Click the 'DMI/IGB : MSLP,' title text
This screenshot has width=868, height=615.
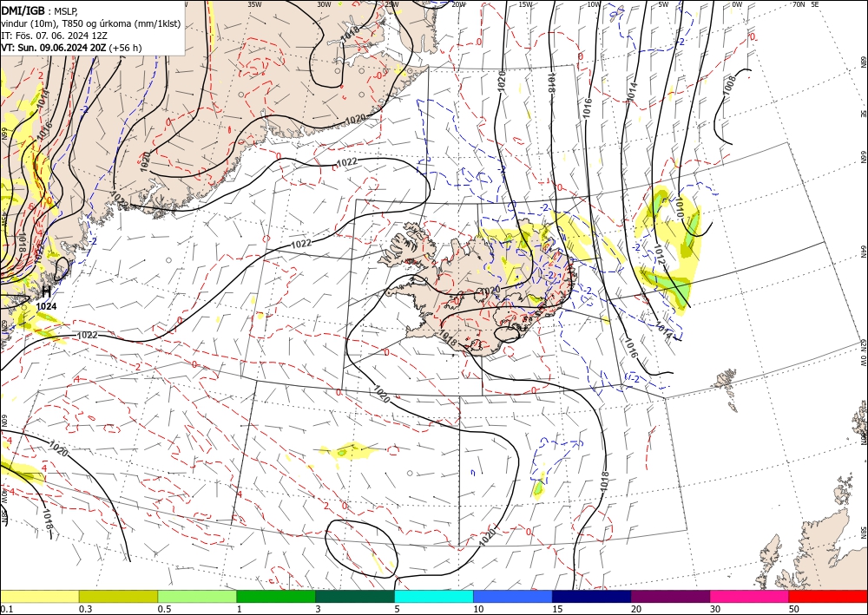coord(41,10)
